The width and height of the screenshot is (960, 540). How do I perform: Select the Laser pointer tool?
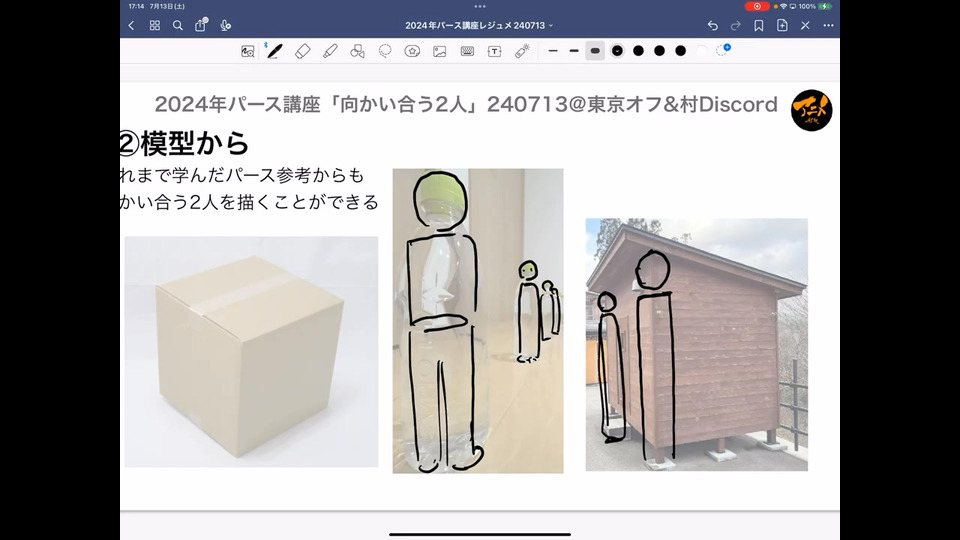click(522, 51)
